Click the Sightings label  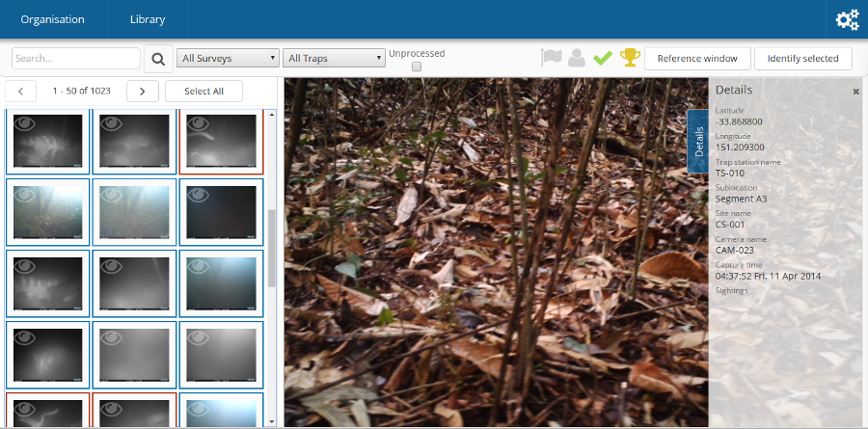pos(731,290)
